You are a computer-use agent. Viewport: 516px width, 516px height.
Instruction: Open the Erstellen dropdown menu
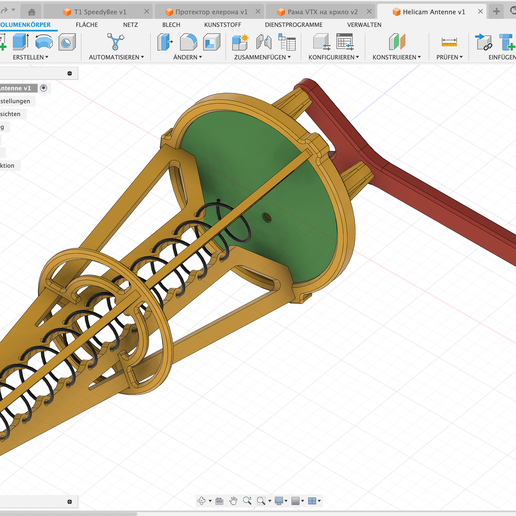[x=30, y=57]
